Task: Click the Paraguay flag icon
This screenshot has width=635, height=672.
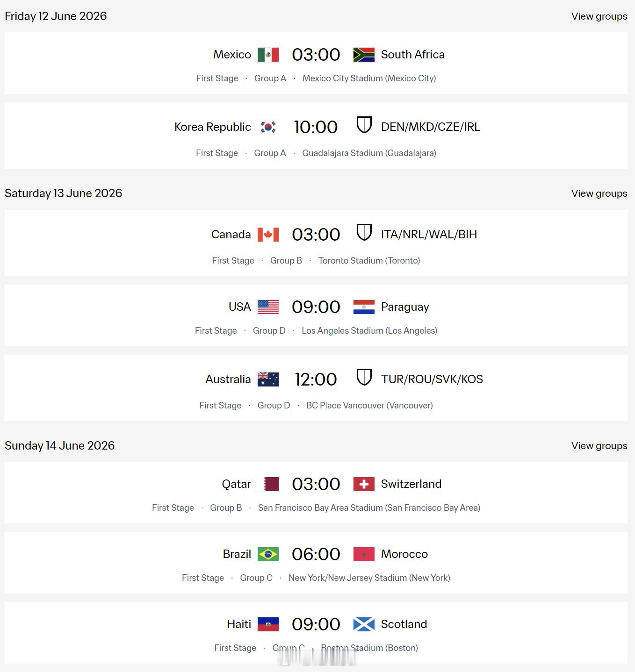Action: [x=364, y=307]
